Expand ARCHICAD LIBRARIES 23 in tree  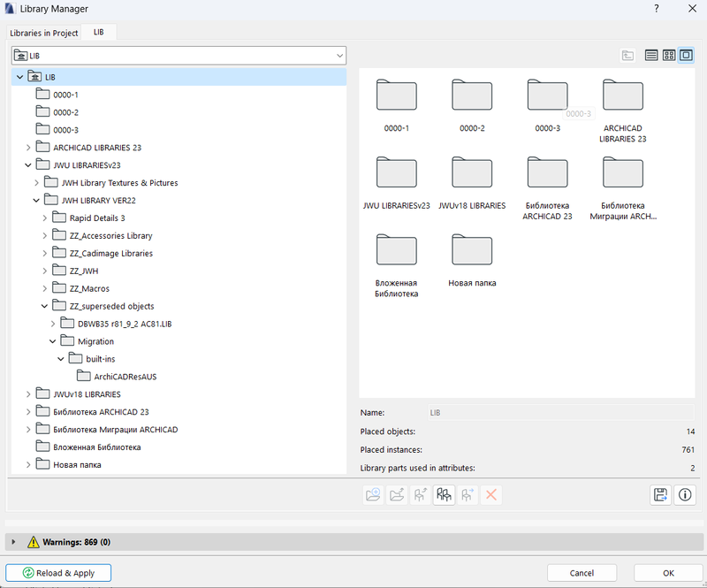28,148
